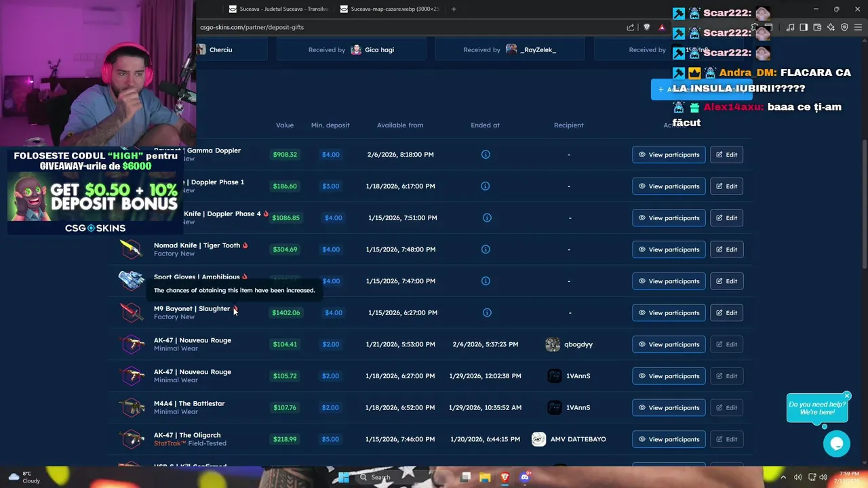This screenshot has height=488, width=868.
Task: Click recipient qbogdyy avatar
Action: (553, 344)
